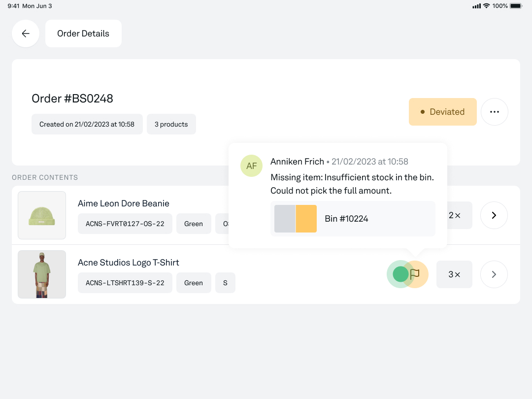Open the Acne Studios T-Shirt thumbnail
532x399 pixels.
coord(42,274)
